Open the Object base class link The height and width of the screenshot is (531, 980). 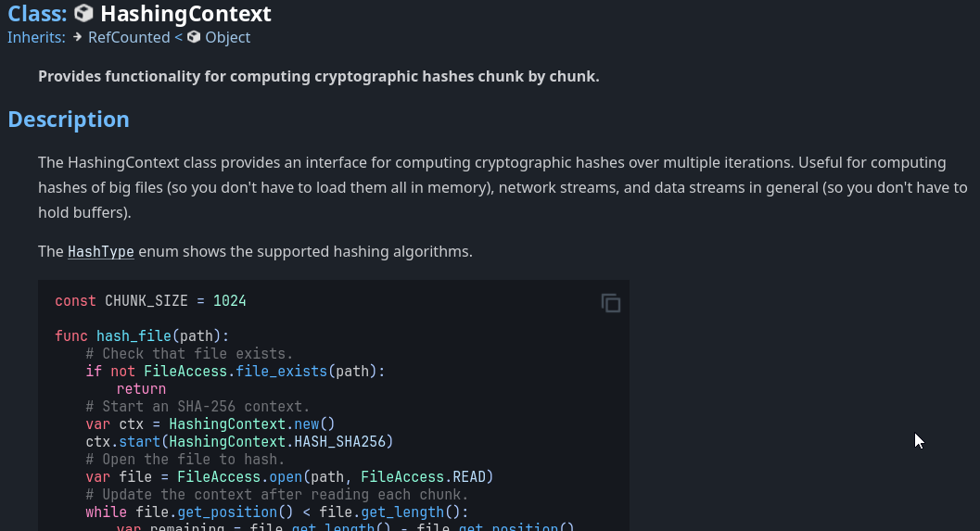(x=228, y=37)
